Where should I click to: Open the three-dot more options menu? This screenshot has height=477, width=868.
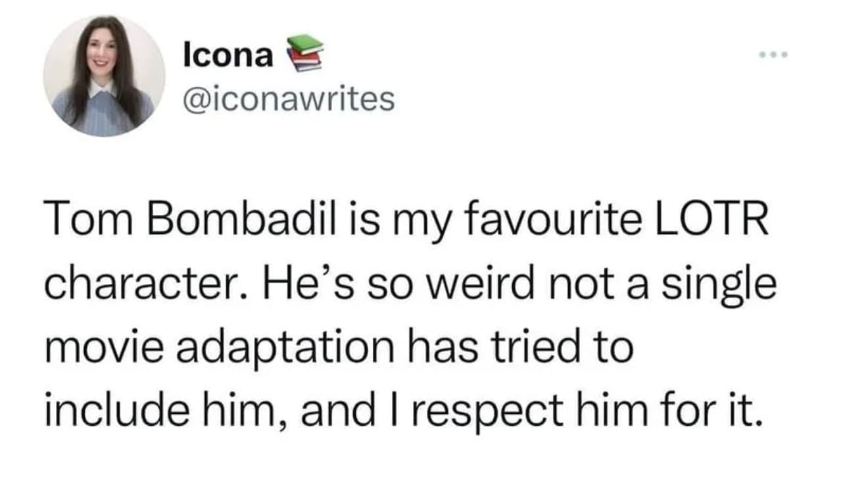click(x=773, y=55)
